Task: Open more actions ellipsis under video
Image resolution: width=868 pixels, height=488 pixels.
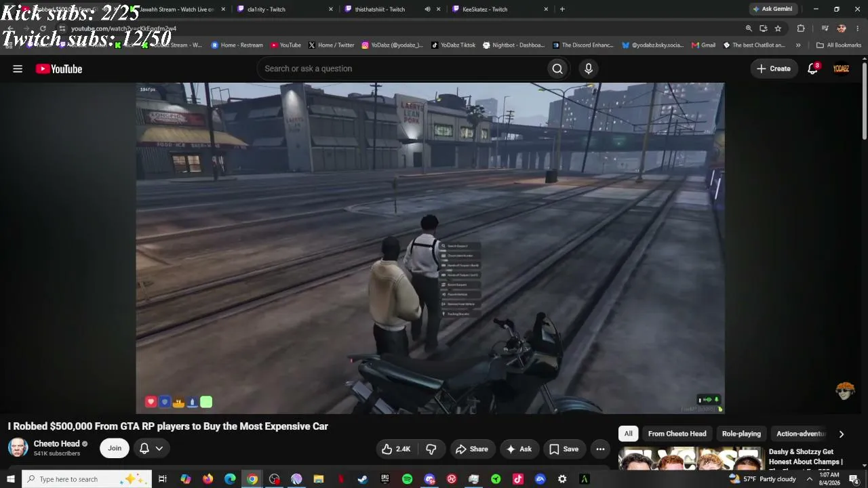Action: [600, 449]
